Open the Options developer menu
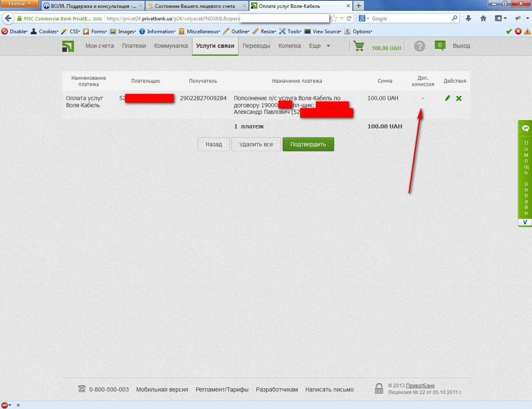Screen dimensions: 532x409 [358, 32]
